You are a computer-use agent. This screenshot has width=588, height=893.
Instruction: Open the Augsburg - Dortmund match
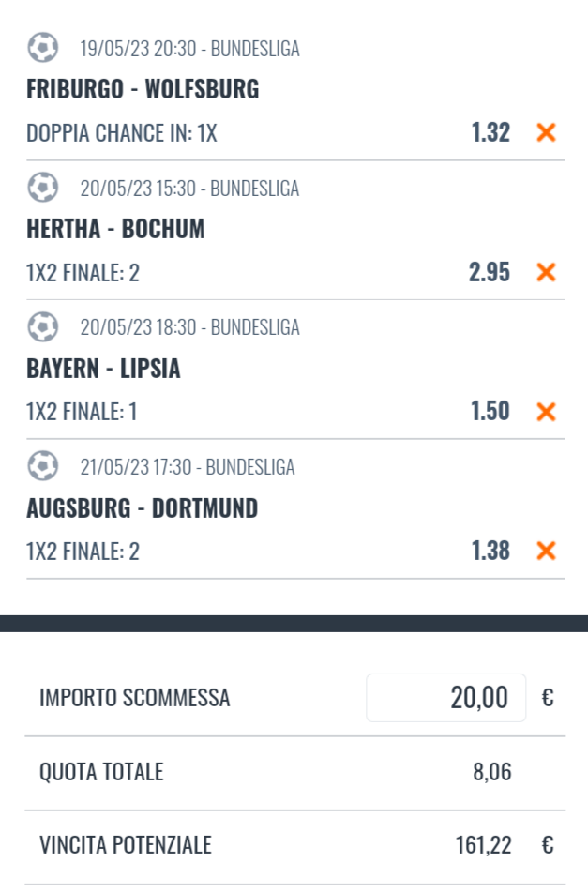click(x=142, y=508)
